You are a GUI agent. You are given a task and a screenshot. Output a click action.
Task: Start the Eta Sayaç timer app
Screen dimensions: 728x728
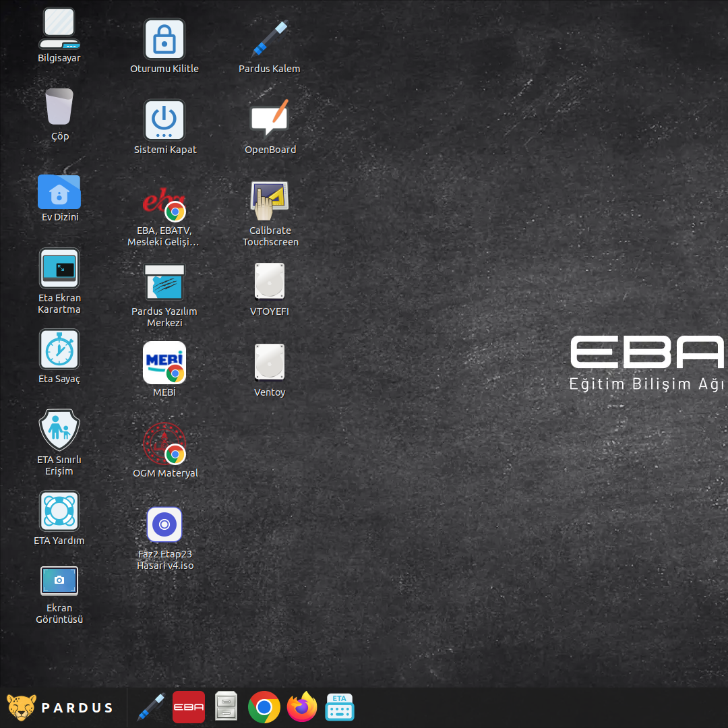[59, 349]
